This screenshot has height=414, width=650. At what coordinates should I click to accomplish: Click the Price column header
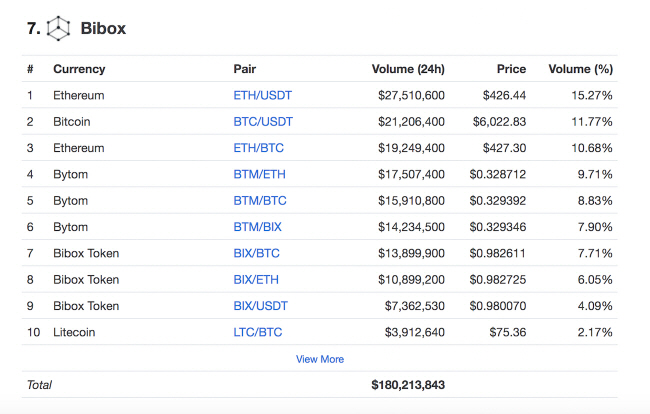click(x=511, y=69)
